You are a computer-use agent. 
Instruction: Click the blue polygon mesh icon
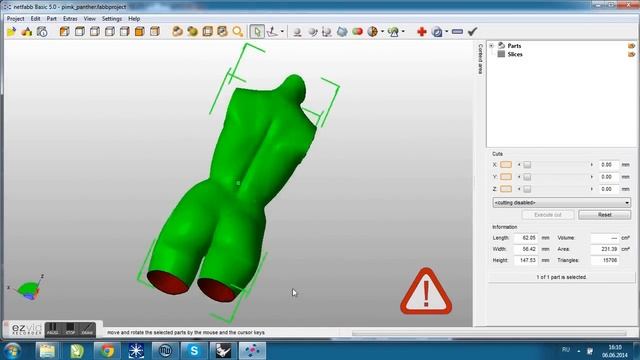pyautogui.click(x=342, y=31)
